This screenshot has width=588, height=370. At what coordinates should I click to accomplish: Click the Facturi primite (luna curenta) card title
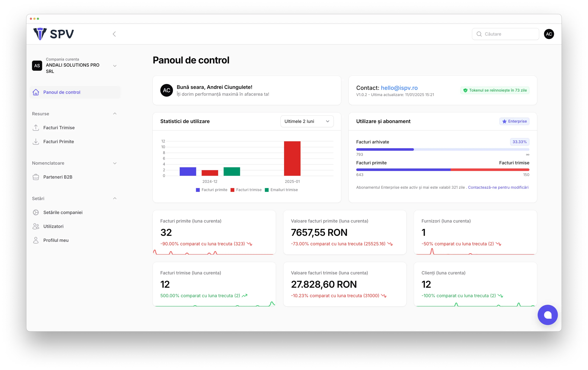pyautogui.click(x=191, y=221)
